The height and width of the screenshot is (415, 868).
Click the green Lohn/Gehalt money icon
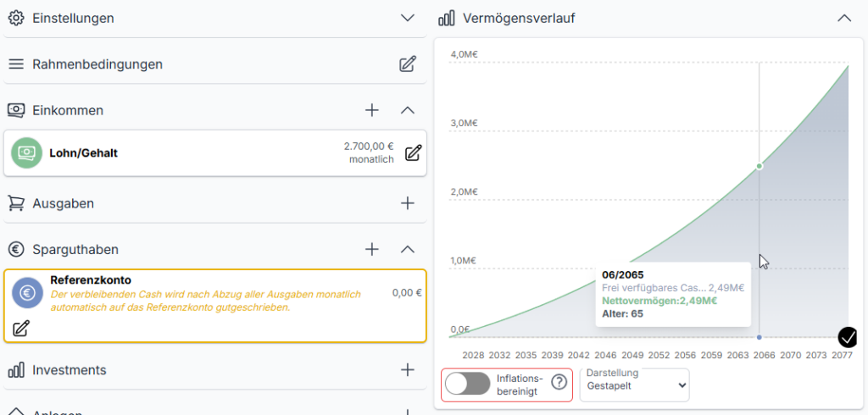26,153
